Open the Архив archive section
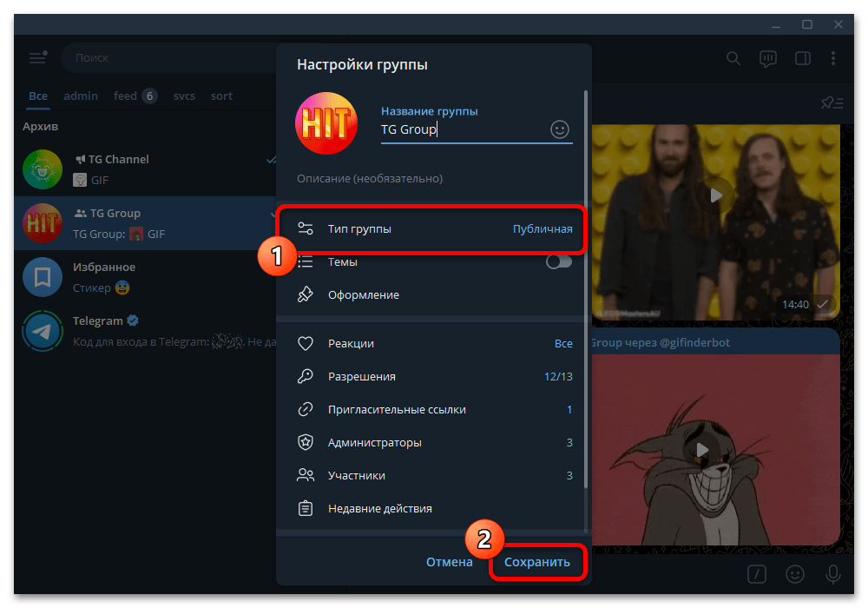 [x=40, y=126]
